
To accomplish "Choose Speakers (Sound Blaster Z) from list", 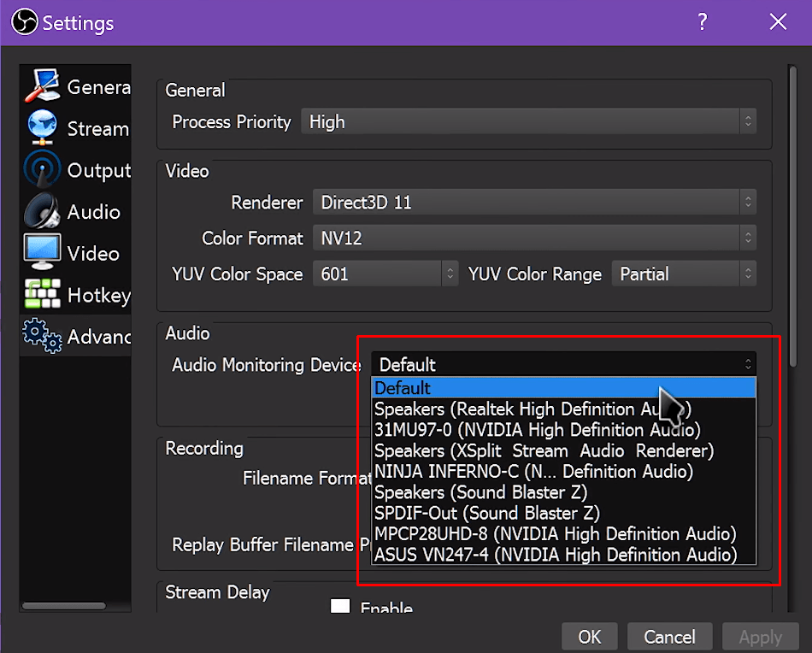I will pos(480,492).
